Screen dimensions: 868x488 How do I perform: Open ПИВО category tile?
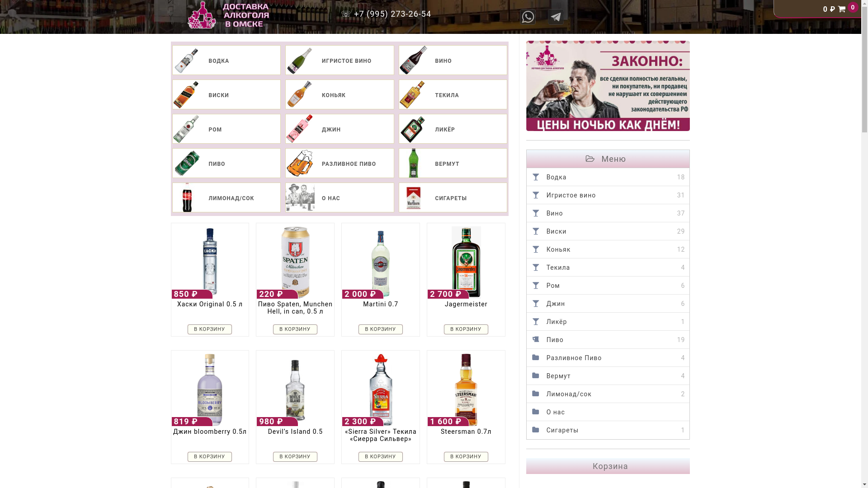pyautogui.click(x=226, y=163)
